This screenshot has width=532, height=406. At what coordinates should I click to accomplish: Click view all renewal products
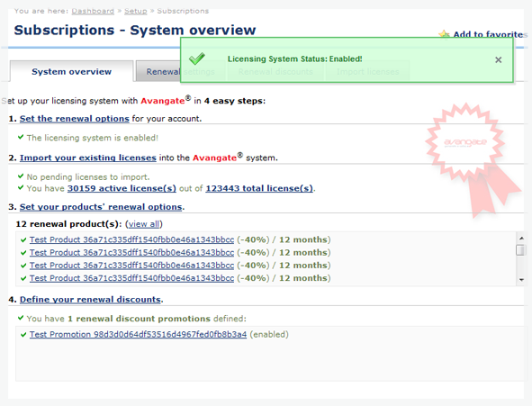(x=144, y=224)
